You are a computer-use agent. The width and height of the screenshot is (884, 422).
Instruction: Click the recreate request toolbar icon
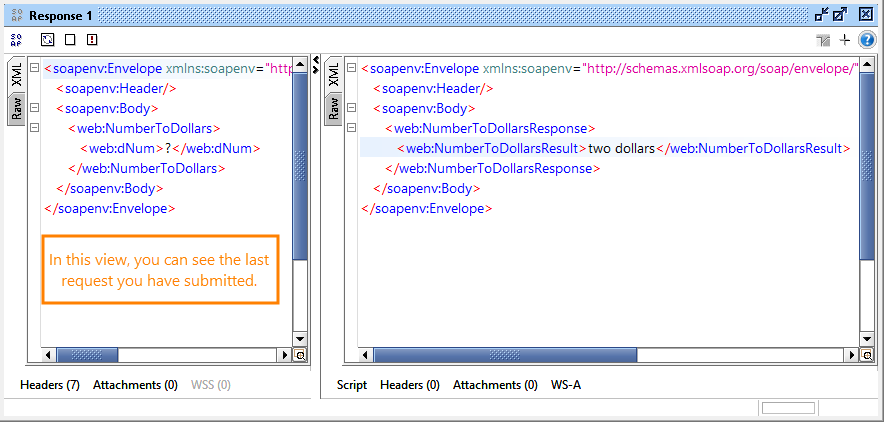(47, 40)
